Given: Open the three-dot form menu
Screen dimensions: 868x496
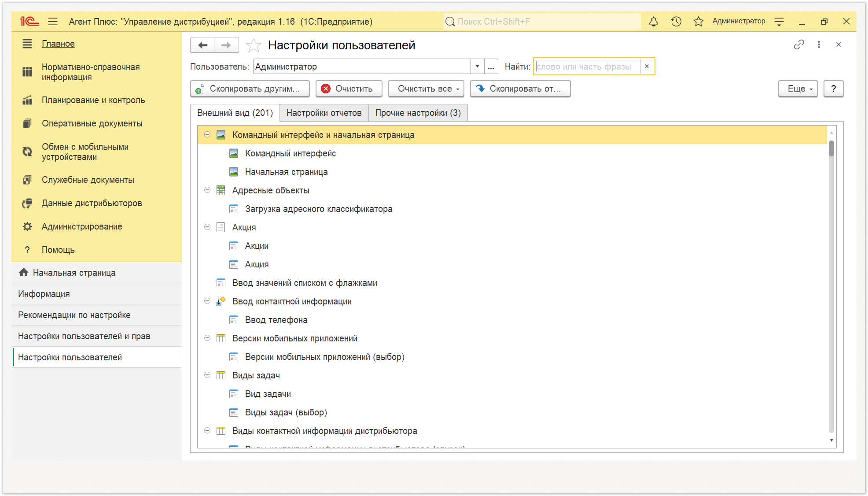Looking at the screenshot, I should [x=819, y=44].
